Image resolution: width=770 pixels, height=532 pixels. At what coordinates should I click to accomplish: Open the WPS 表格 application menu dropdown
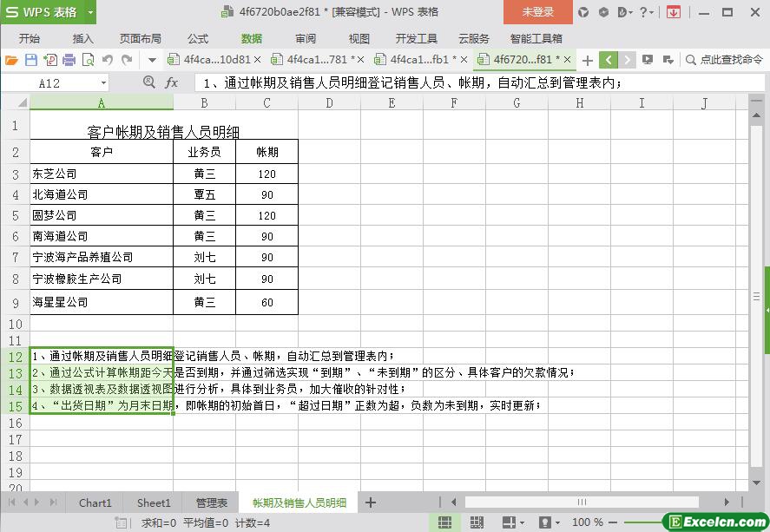tap(91, 12)
